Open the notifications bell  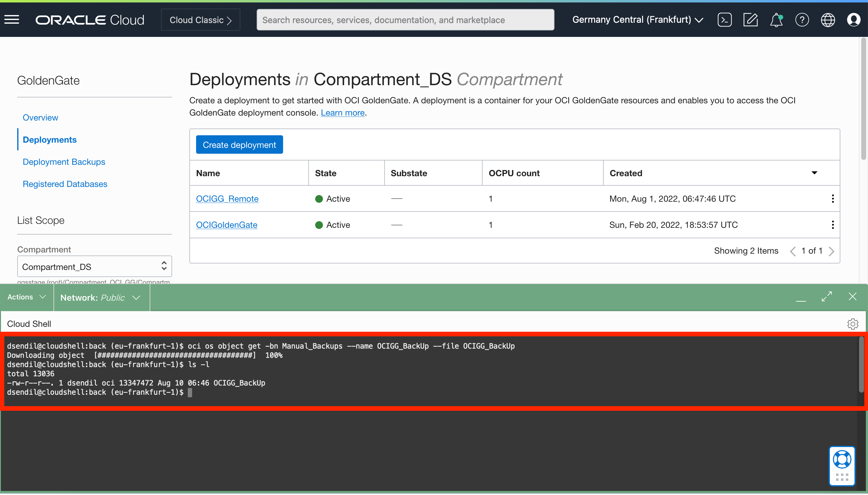click(x=776, y=19)
